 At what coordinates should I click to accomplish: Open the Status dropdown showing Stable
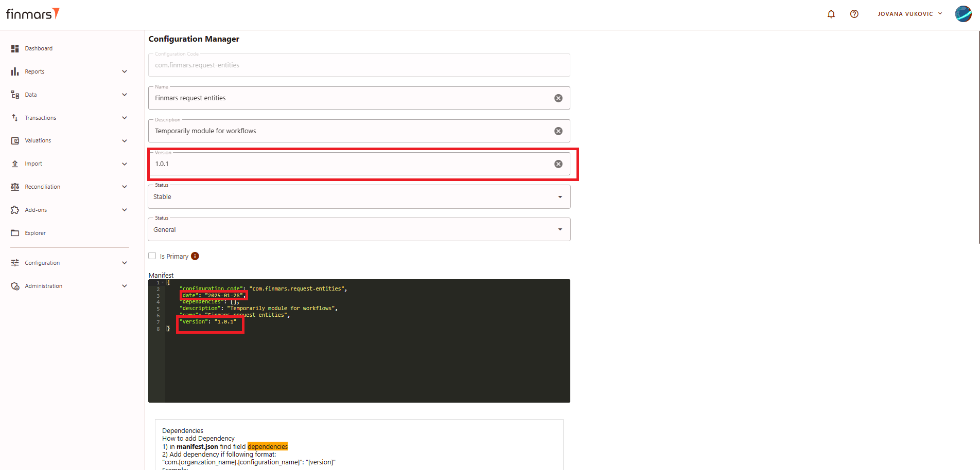pos(359,197)
